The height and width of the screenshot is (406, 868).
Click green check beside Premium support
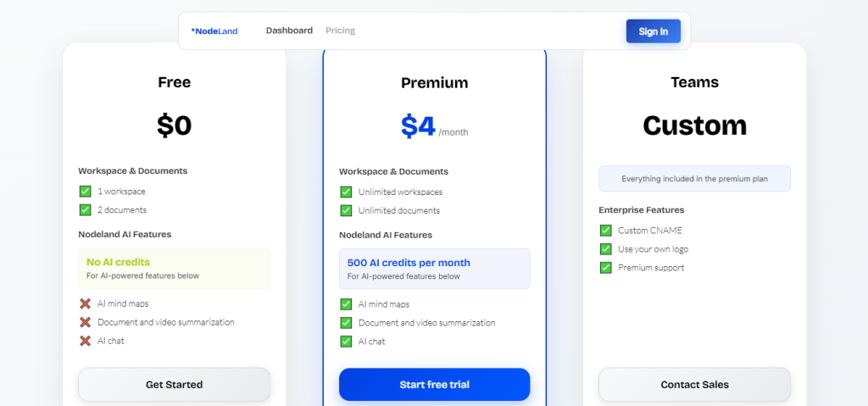pyautogui.click(x=605, y=268)
